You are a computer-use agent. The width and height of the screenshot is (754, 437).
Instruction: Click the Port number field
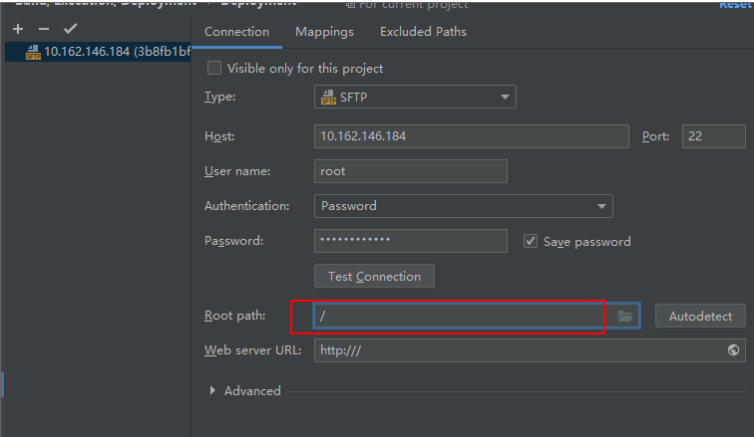coord(713,136)
